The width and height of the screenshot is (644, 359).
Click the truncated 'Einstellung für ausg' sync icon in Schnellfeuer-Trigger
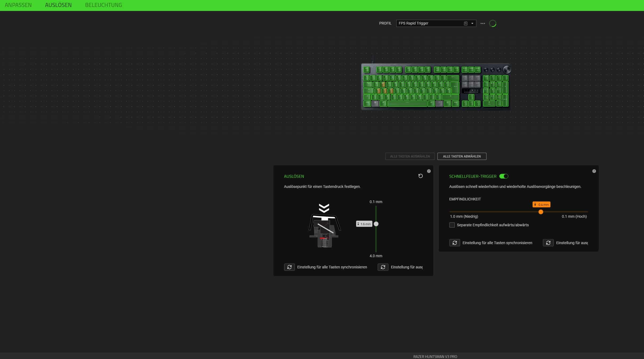click(x=548, y=243)
